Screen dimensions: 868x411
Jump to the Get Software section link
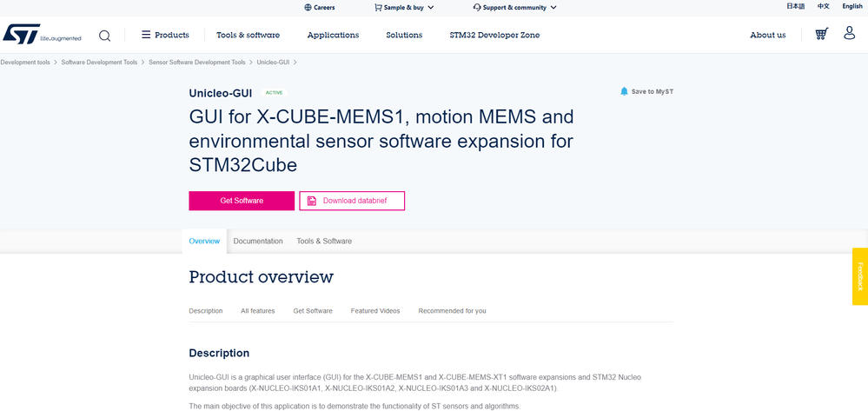pos(313,311)
